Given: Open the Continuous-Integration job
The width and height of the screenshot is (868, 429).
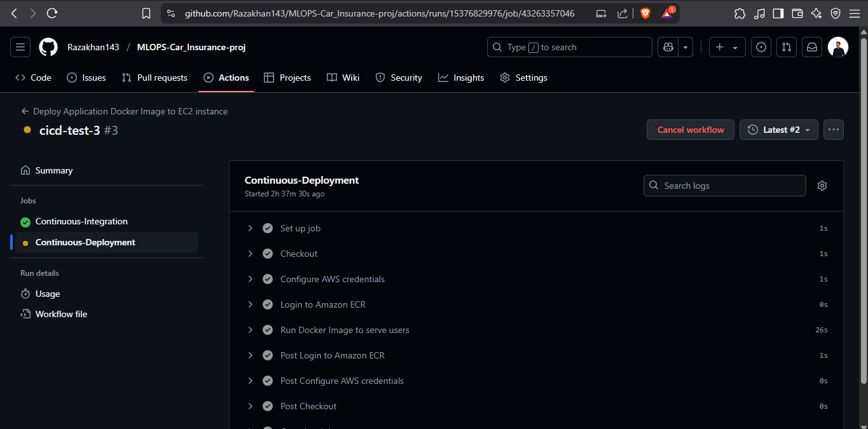Looking at the screenshot, I should tap(81, 222).
